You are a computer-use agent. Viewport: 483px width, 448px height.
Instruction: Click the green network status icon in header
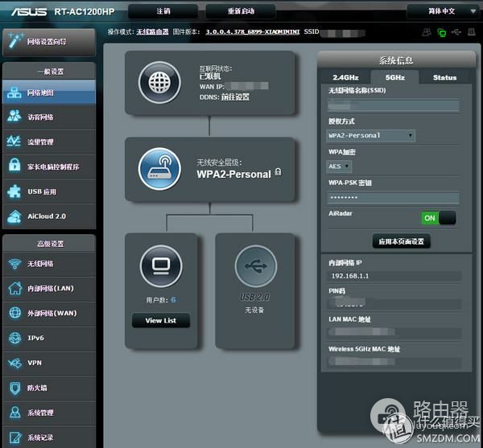pyautogui.click(x=442, y=32)
